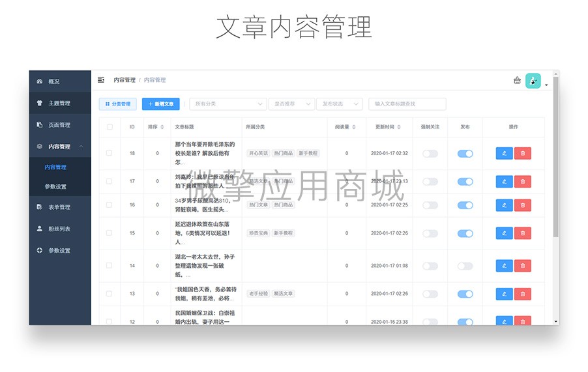Screen dimensions: 588x372
Task: Delete article ID 14 with trash icon
Action: [x=523, y=266]
